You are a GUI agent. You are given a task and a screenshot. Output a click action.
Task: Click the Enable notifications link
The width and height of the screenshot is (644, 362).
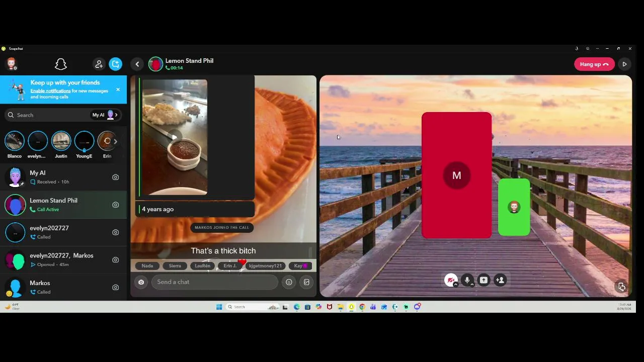(50, 91)
